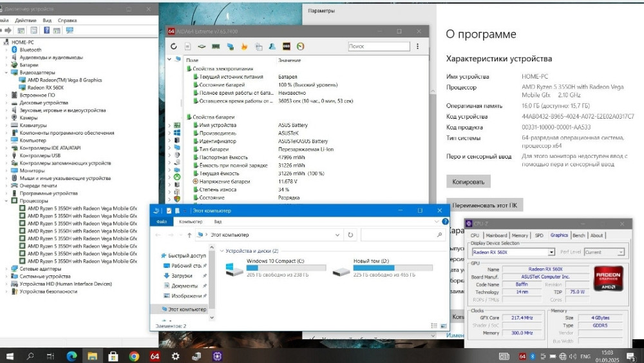
Task: Click the AIDA64 flame stability test icon
Action: (244, 46)
